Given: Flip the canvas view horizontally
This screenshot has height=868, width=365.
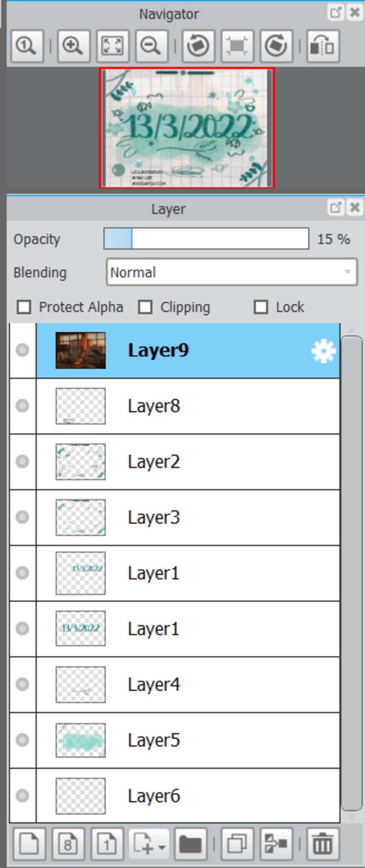Looking at the screenshot, I should tap(323, 46).
